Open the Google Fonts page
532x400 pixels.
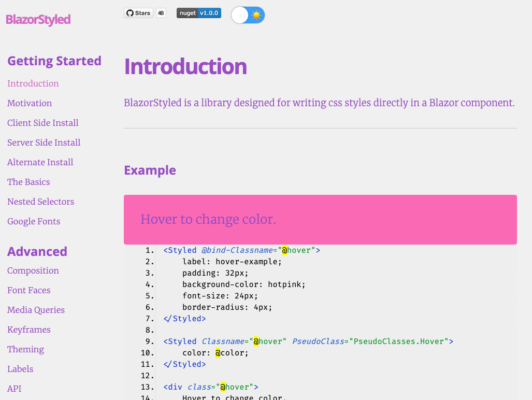(34, 221)
